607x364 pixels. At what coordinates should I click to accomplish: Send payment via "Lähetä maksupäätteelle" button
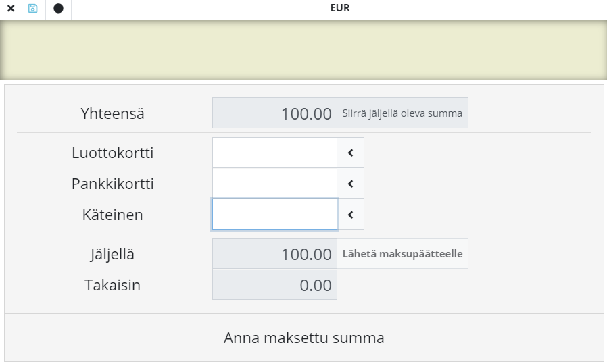[402, 255]
